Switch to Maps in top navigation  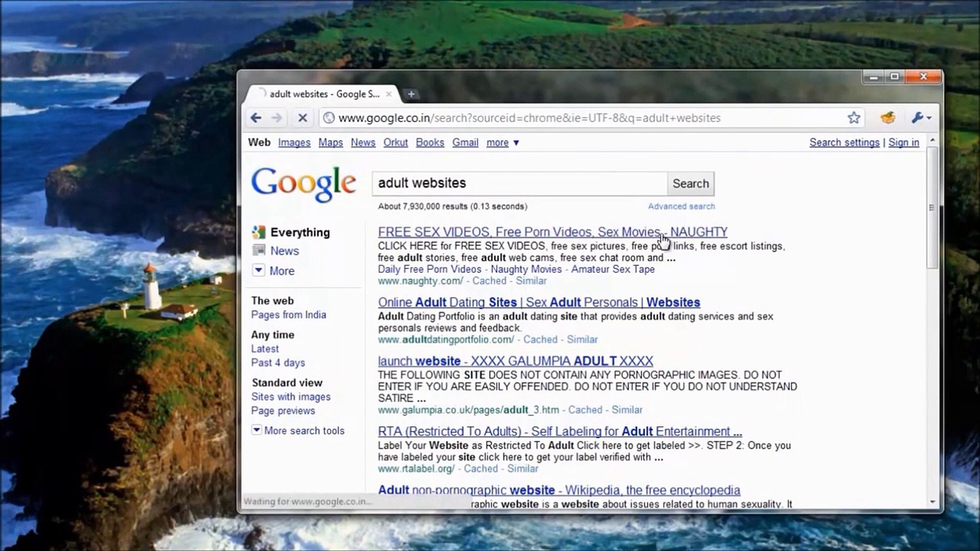[330, 143]
